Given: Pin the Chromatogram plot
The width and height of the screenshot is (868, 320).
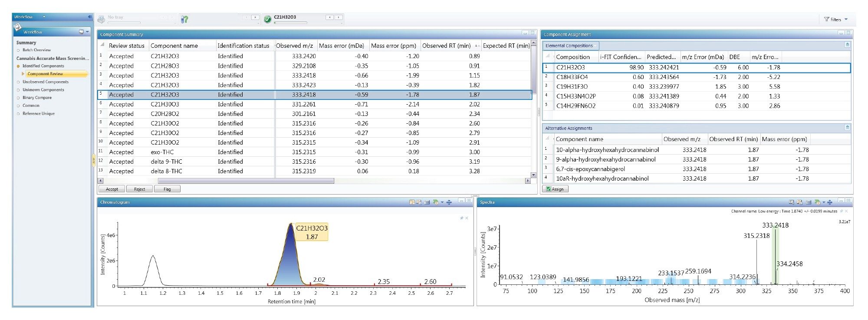Looking at the screenshot, I should pyautogui.click(x=462, y=218).
